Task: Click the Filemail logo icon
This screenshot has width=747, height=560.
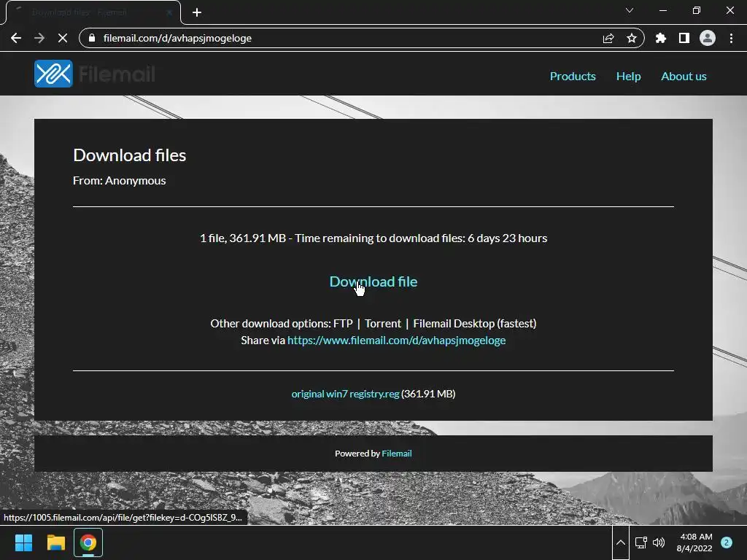Action: [53, 74]
